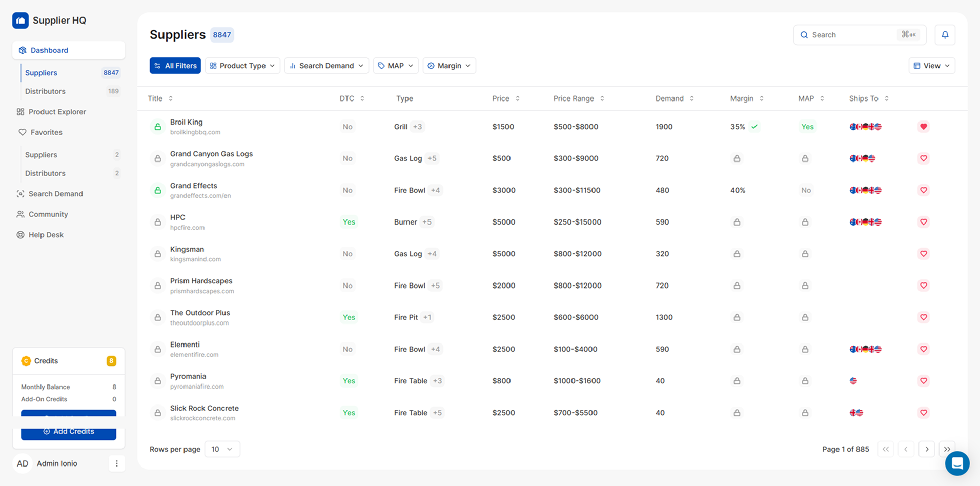Viewport: 980px width, 486px height.
Task: Sort by the Price column
Action: coord(506,98)
